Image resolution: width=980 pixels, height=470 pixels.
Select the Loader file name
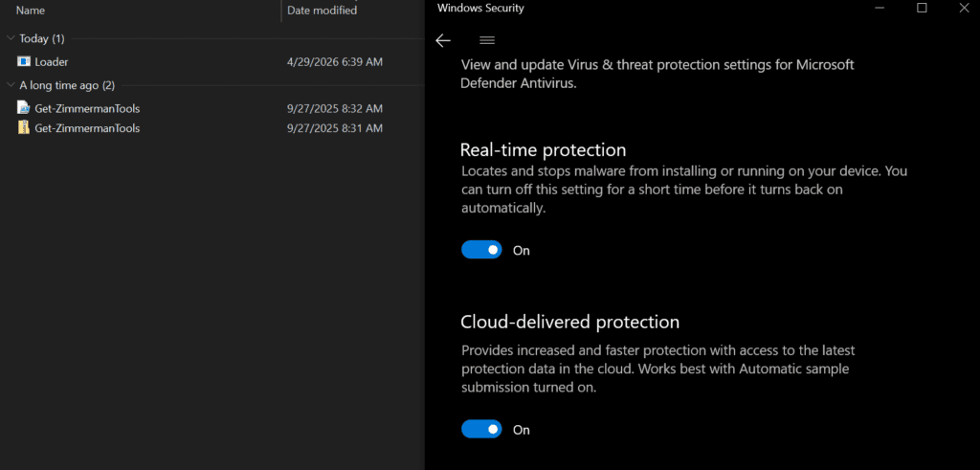click(x=52, y=62)
